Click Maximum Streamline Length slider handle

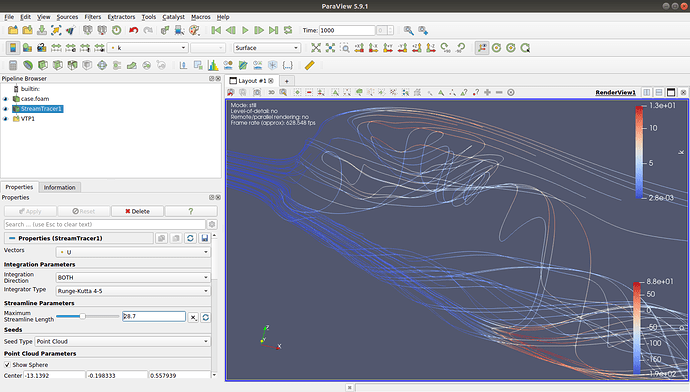(x=82, y=316)
